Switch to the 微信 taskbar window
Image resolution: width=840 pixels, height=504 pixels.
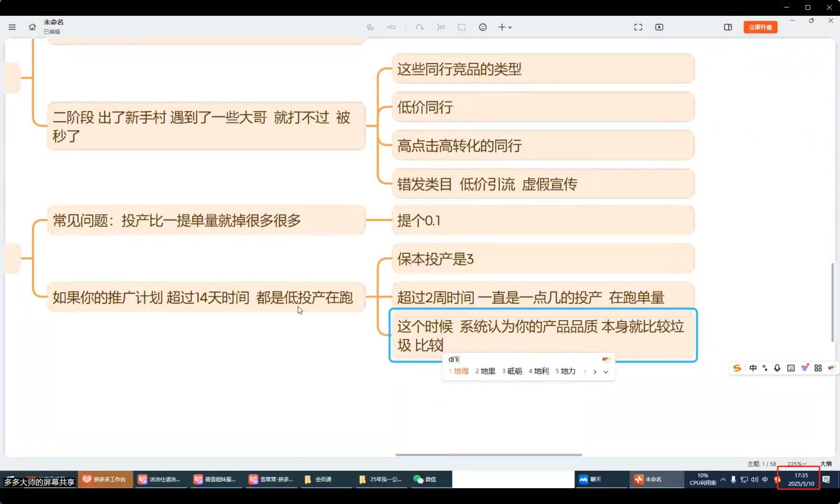(x=425, y=479)
